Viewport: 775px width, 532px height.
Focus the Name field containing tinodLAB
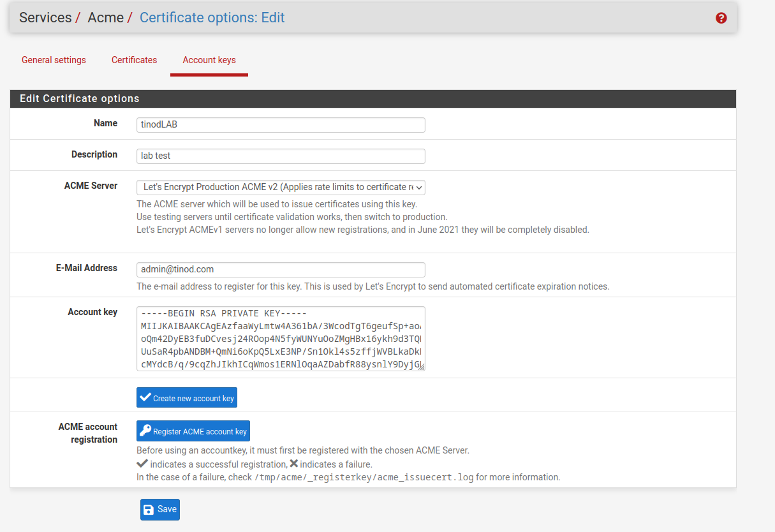(x=281, y=125)
